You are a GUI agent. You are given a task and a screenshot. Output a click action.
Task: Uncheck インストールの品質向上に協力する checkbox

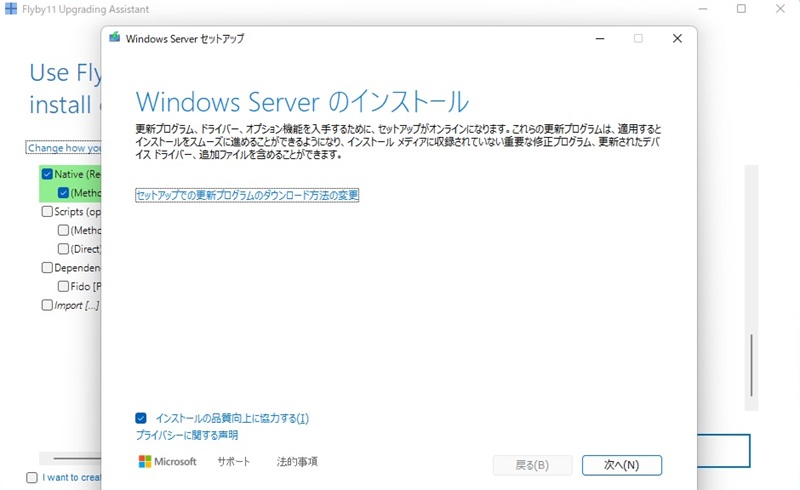pyautogui.click(x=141, y=418)
